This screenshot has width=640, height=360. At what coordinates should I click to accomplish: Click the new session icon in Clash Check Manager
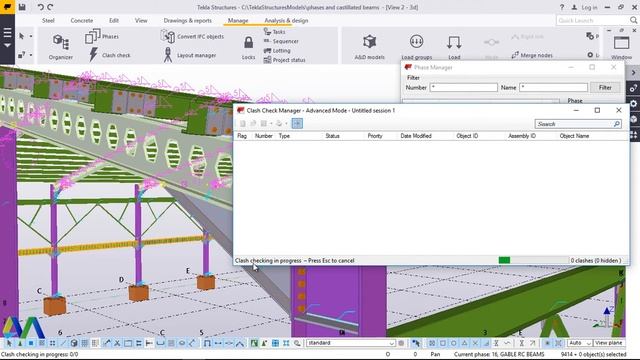[242, 123]
